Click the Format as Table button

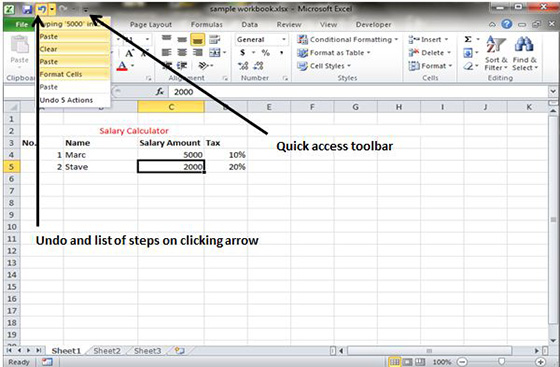[x=334, y=53]
